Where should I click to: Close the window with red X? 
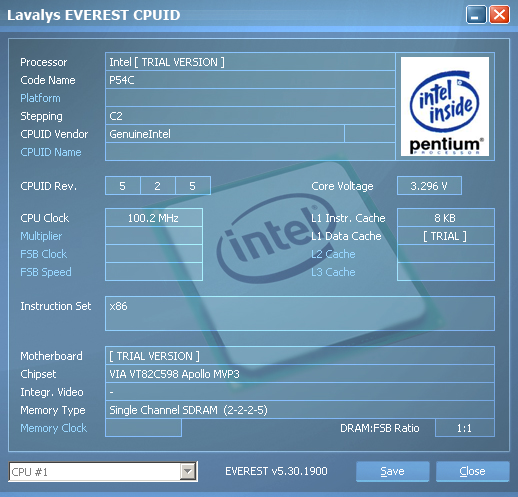(499, 15)
